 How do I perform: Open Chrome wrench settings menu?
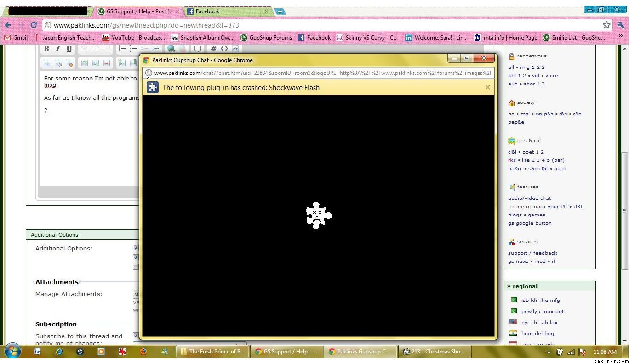click(x=620, y=25)
